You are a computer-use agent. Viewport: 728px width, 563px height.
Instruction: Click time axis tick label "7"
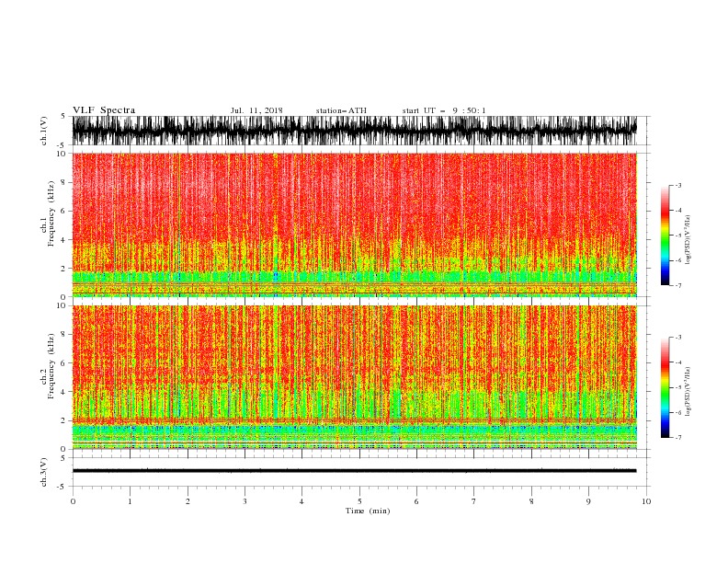click(x=474, y=501)
